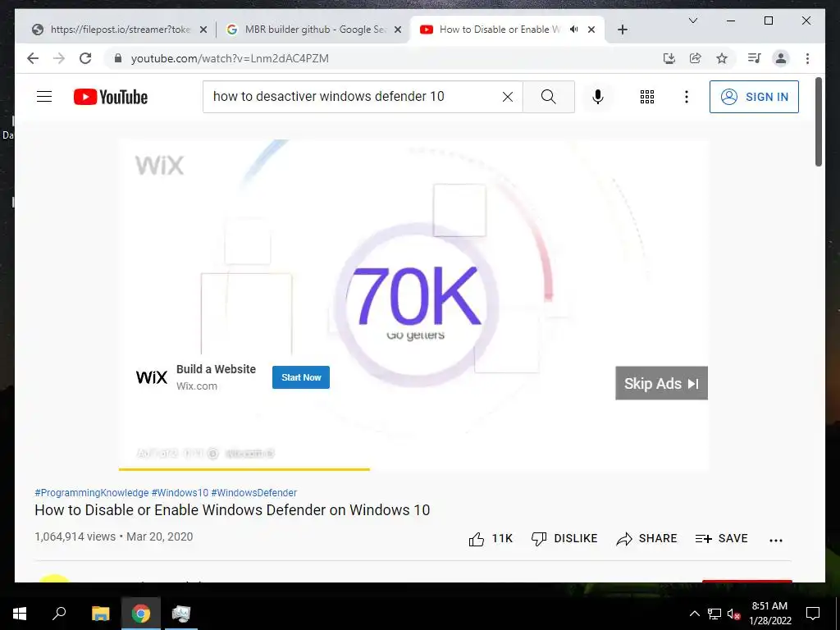This screenshot has height=630, width=840.
Task: Close the MBR builder Google tab
Action: pyautogui.click(x=398, y=30)
